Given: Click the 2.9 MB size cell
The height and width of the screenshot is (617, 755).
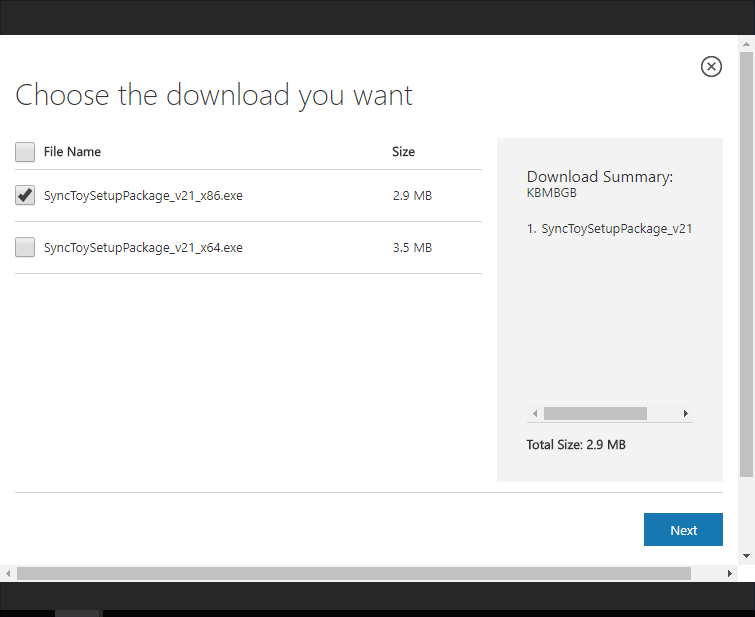Looking at the screenshot, I should coord(412,196).
